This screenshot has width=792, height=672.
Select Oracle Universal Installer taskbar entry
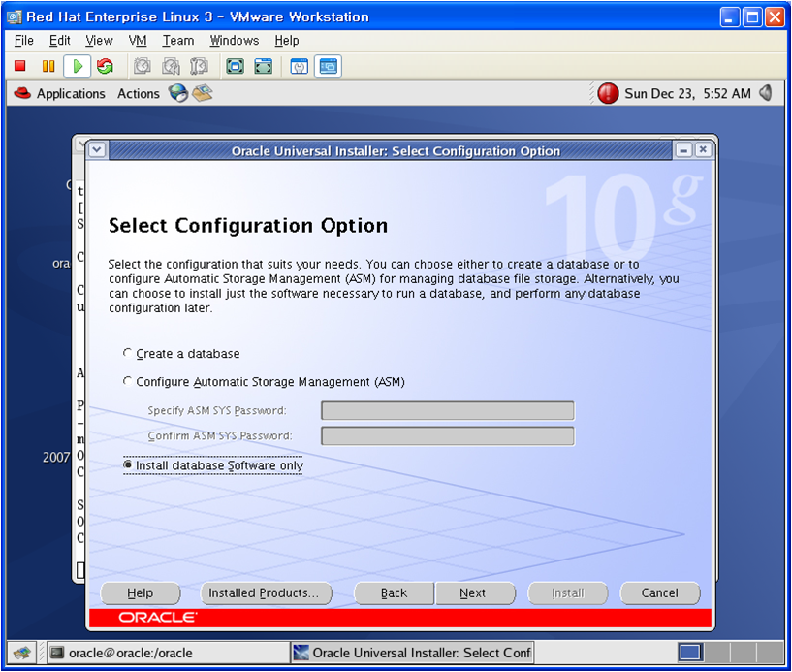[412, 653]
